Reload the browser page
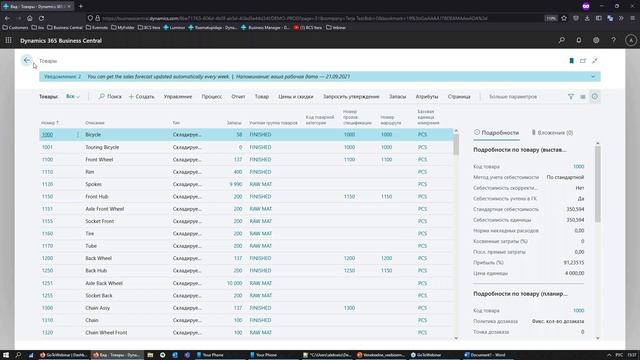Viewport: 640px width, 360px height. pyautogui.click(x=41, y=18)
